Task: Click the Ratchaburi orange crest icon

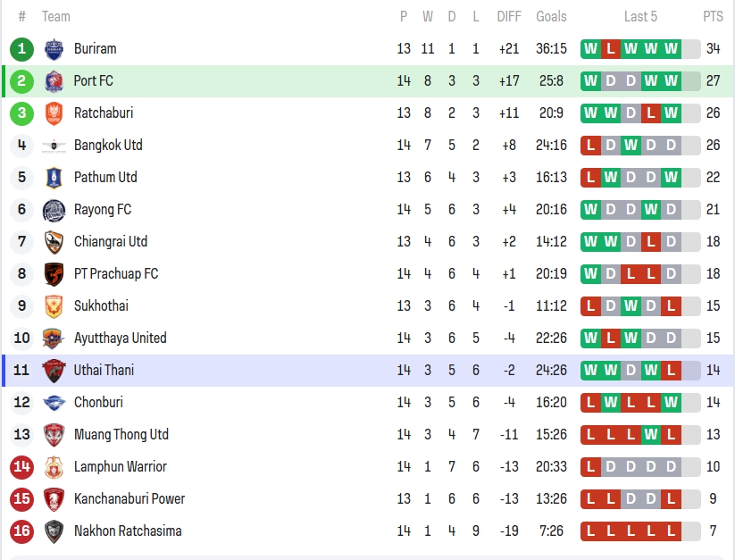Action: pyautogui.click(x=54, y=113)
